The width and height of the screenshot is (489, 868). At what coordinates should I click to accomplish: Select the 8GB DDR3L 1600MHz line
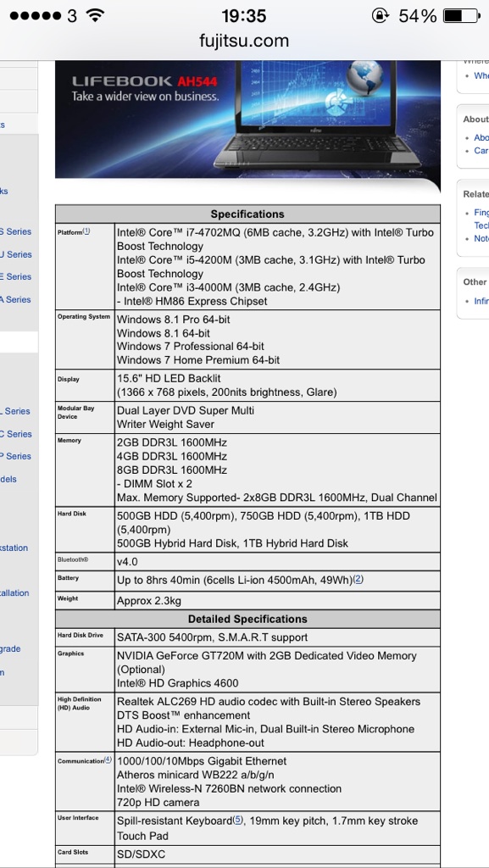(172, 470)
